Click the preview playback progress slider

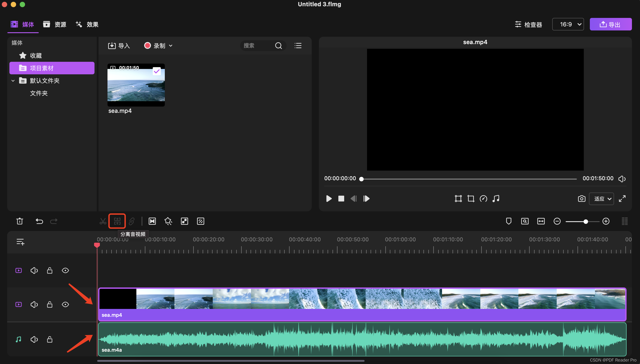(469, 179)
